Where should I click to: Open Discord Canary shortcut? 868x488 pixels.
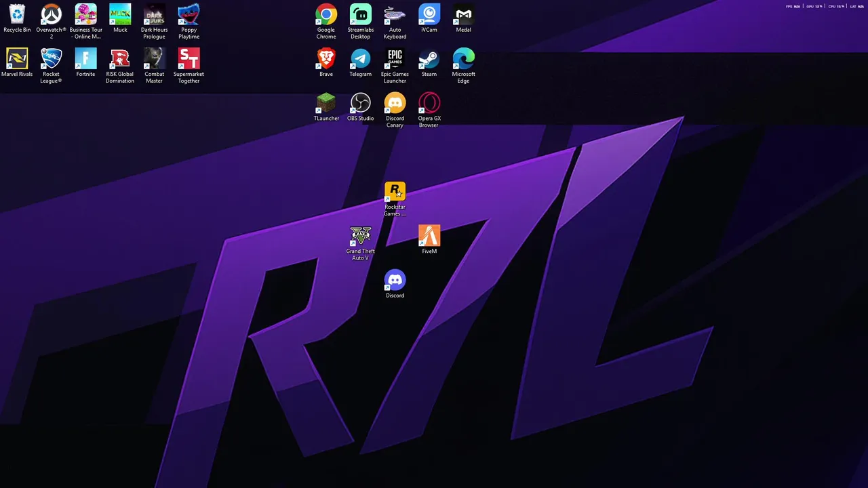(x=395, y=110)
